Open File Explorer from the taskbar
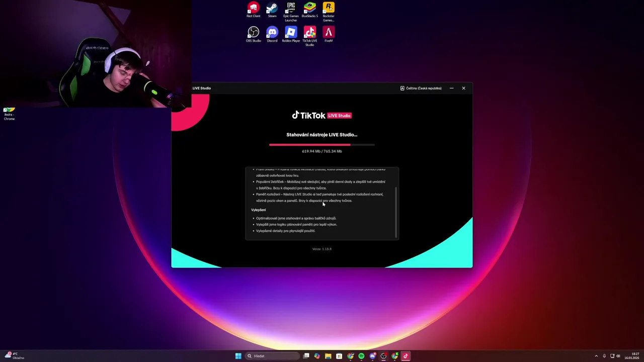This screenshot has height=362, width=644. [328, 356]
